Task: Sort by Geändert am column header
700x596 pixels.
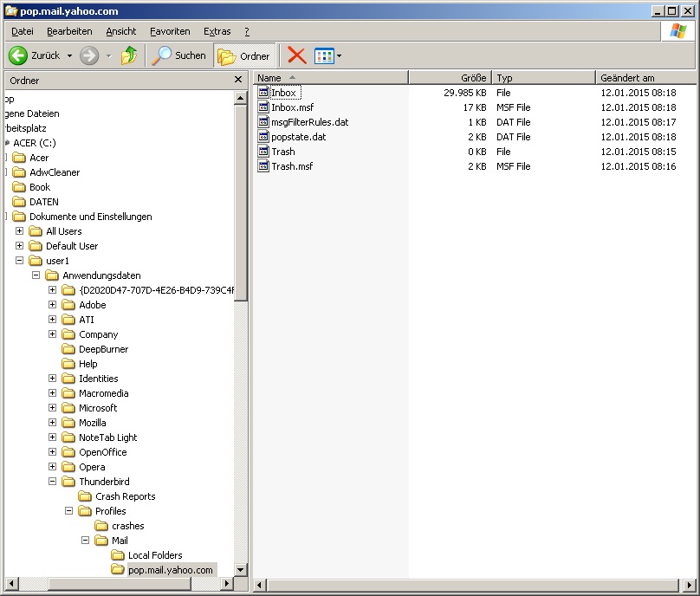Action: 645,78
